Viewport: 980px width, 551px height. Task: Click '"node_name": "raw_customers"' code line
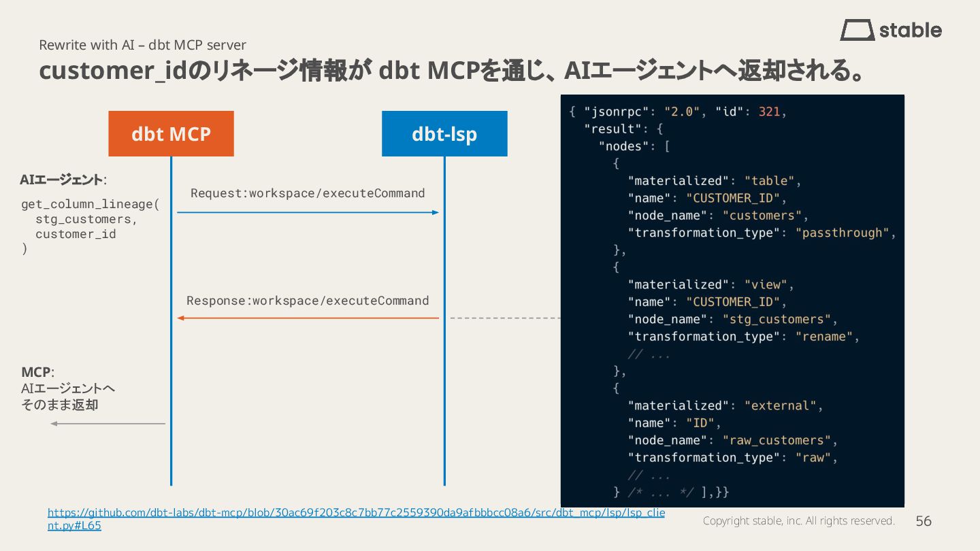click(732, 440)
